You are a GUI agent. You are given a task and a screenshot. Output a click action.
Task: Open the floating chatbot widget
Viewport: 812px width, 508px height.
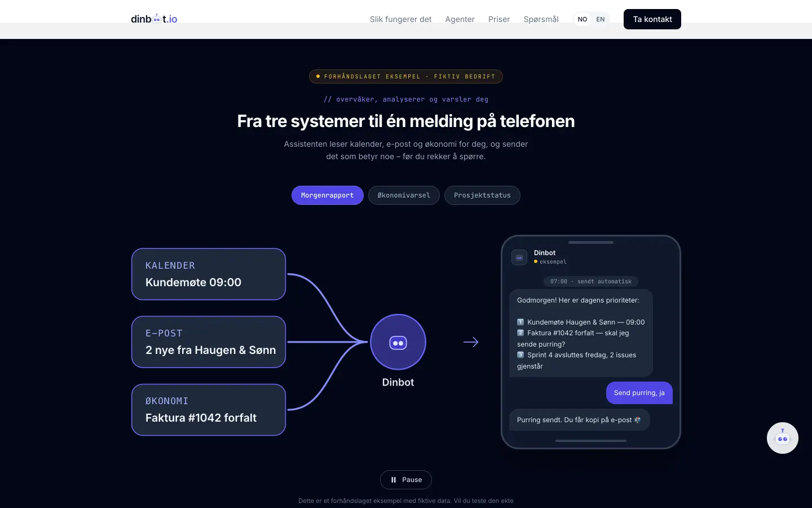(x=783, y=438)
